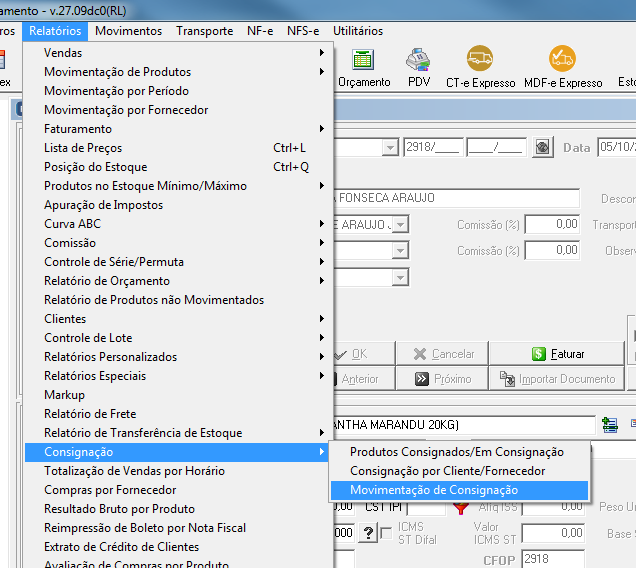Expand Relatório de Transferência de Estoque
This screenshot has width=636, height=568.
click(178, 433)
